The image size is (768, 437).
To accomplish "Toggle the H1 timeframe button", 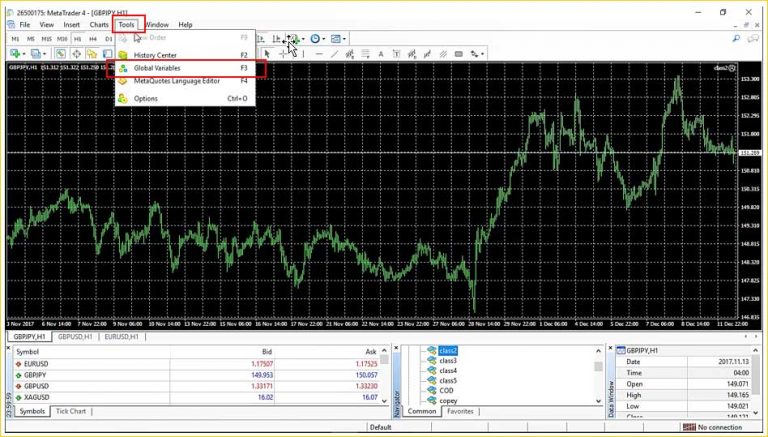I will (x=77, y=39).
